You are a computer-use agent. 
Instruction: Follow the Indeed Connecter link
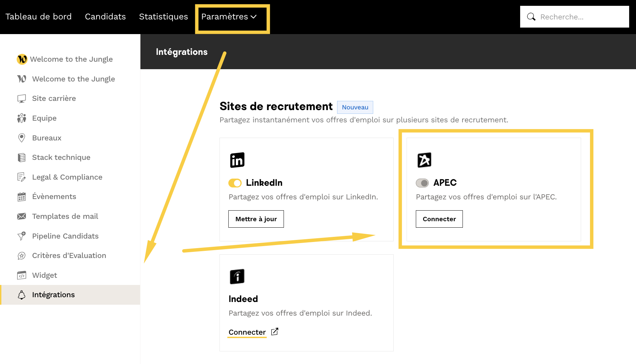pyautogui.click(x=247, y=332)
